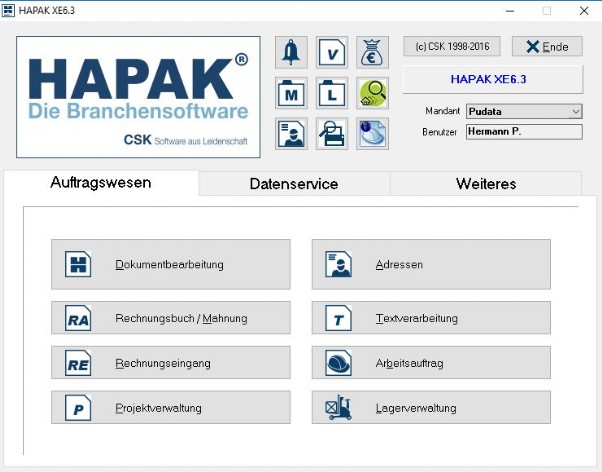The image size is (602, 472).
Task: Click the P icon on Projektverwaltung
Action: 78,408
